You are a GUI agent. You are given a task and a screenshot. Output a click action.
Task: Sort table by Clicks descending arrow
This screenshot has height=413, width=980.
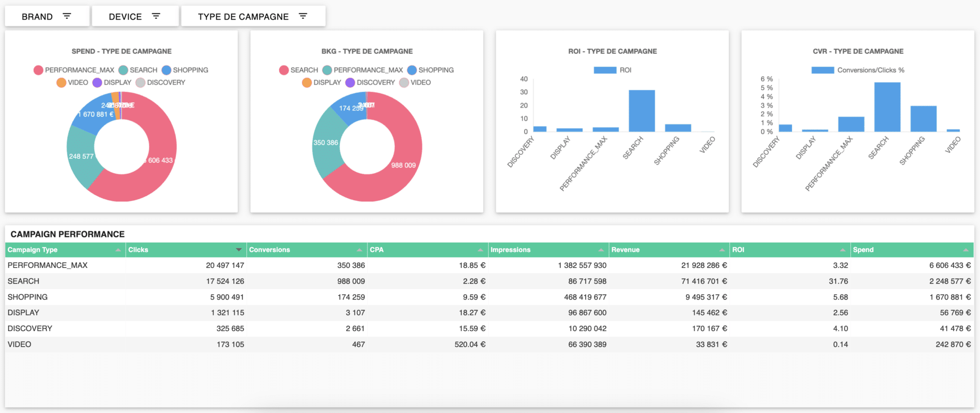pyautogui.click(x=239, y=250)
